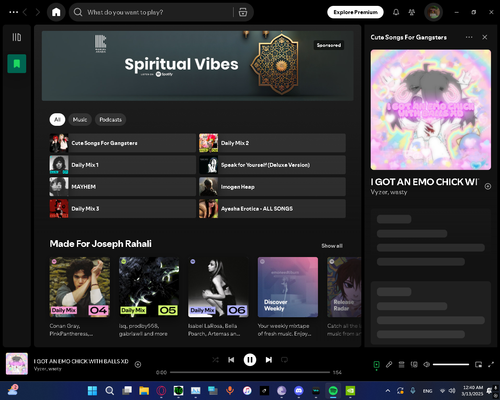
Task: Open taskbar Search icon
Action: [109, 391]
